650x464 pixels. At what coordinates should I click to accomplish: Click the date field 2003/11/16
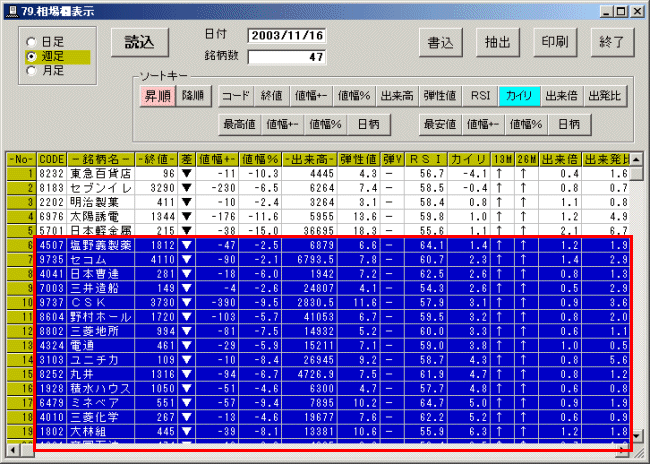286,36
